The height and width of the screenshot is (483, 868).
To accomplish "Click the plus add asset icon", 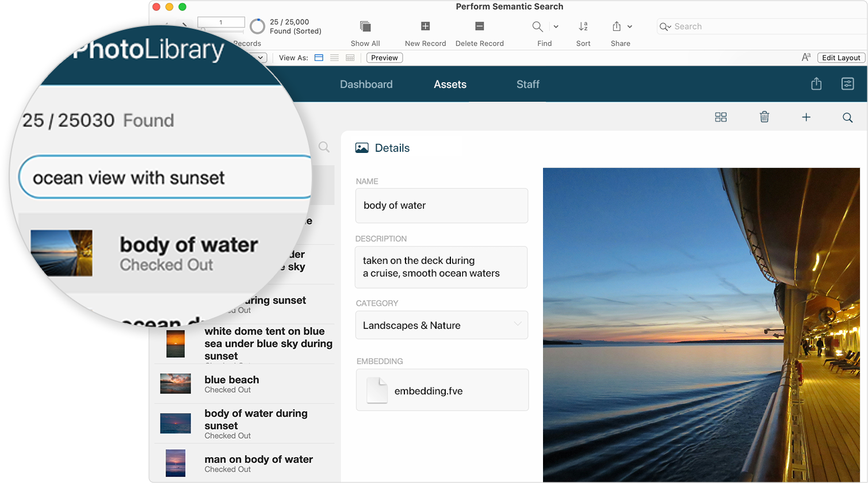I will [806, 117].
